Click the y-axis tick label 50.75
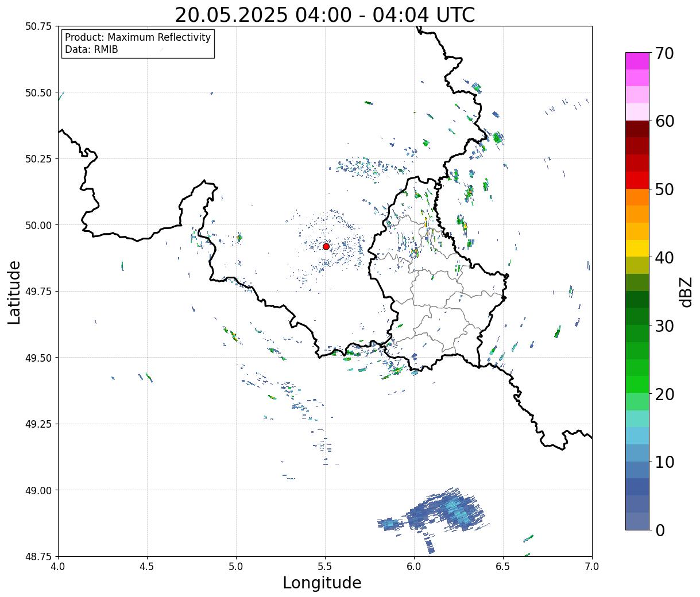This screenshot has height=597, width=700. click(x=38, y=26)
